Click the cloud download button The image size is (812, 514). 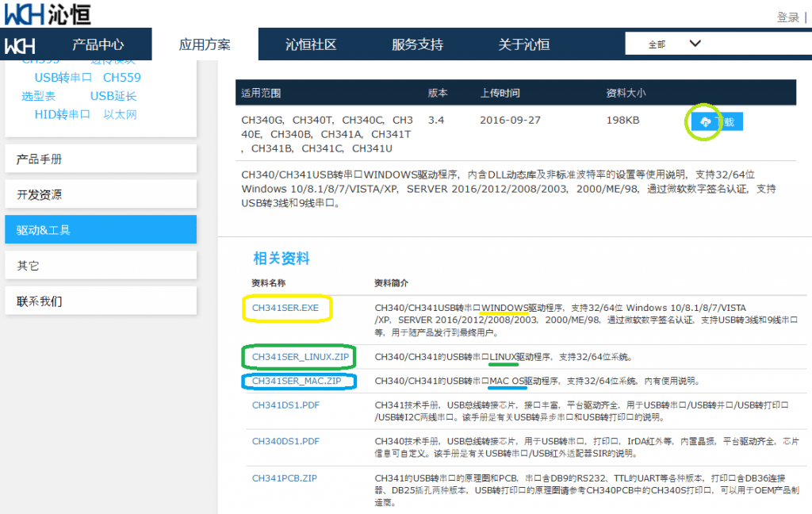717,121
